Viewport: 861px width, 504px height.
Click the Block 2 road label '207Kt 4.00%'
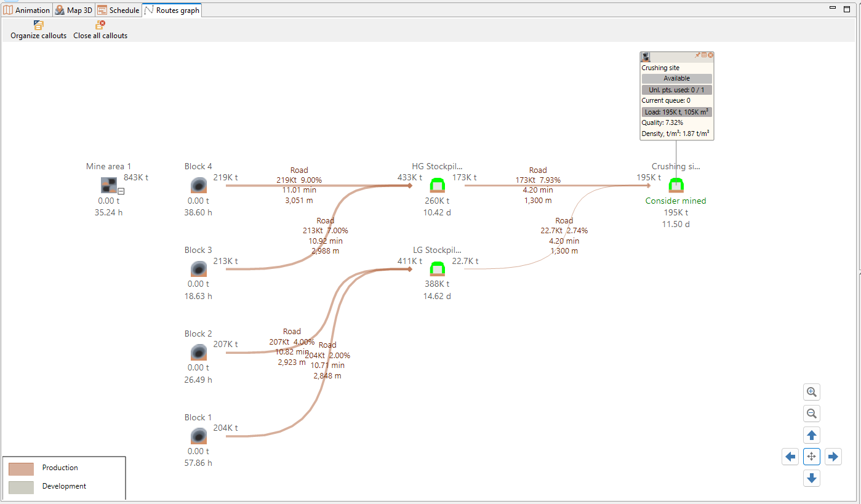(x=292, y=342)
